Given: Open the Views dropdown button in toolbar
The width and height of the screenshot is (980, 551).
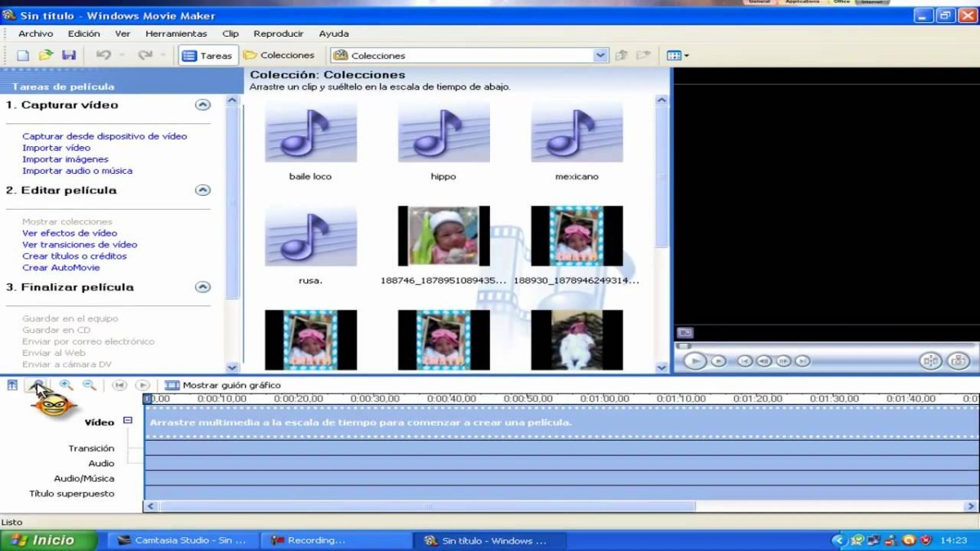Looking at the screenshot, I should coord(677,56).
